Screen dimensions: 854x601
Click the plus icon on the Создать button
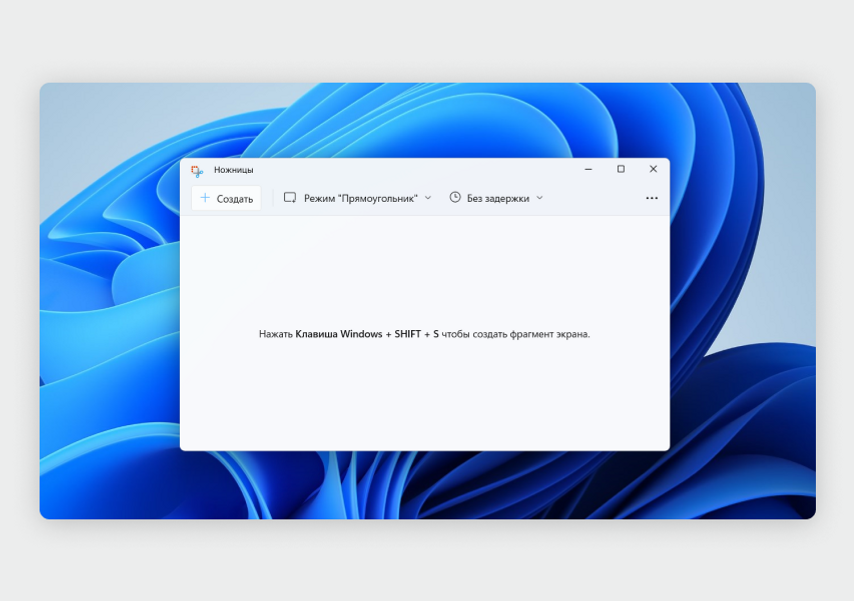point(207,197)
